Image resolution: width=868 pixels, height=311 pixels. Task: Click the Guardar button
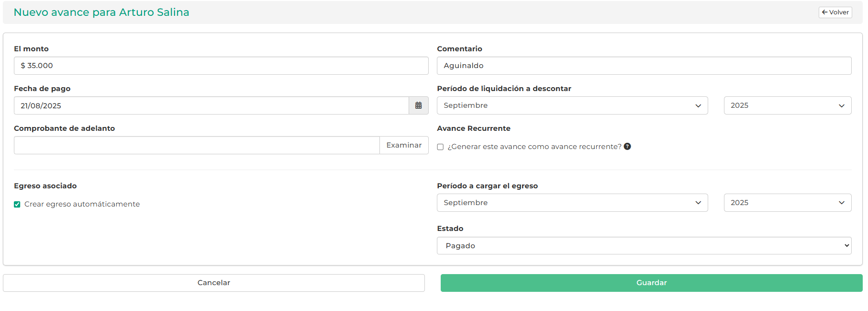pos(651,283)
